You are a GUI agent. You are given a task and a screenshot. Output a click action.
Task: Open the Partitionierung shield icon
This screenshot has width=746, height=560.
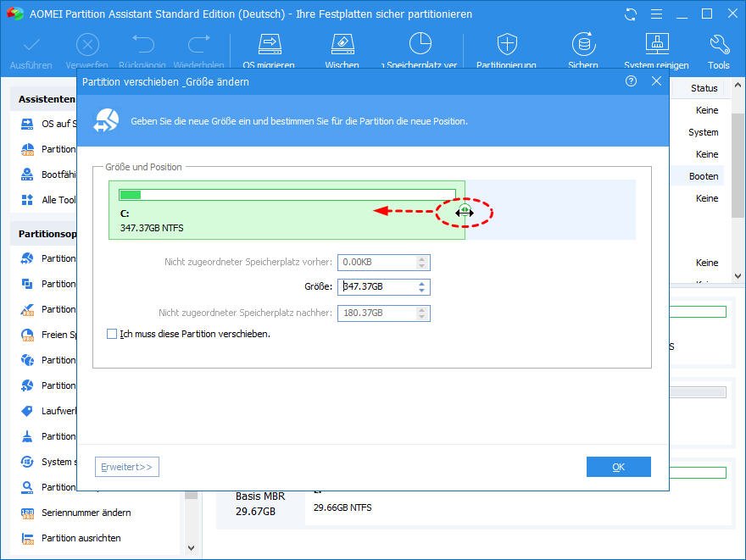(507, 44)
